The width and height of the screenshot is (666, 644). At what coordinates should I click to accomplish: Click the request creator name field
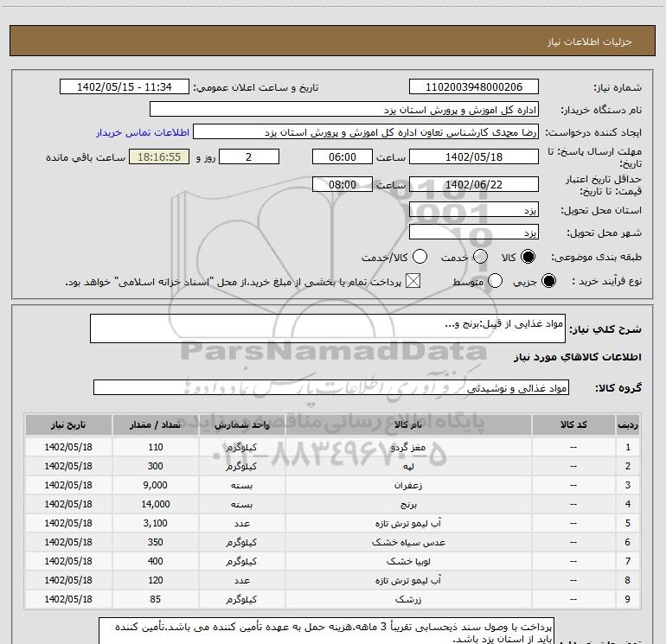(x=366, y=132)
